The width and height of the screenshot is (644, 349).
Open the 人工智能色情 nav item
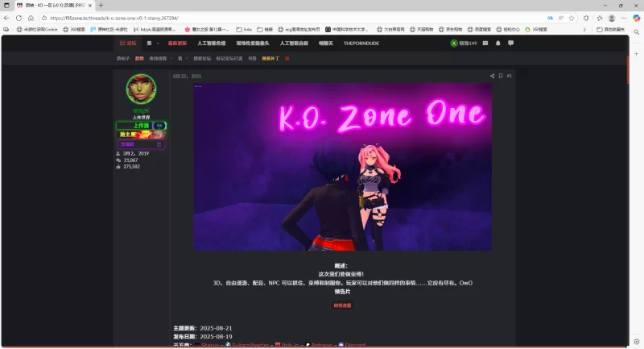click(212, 44)
